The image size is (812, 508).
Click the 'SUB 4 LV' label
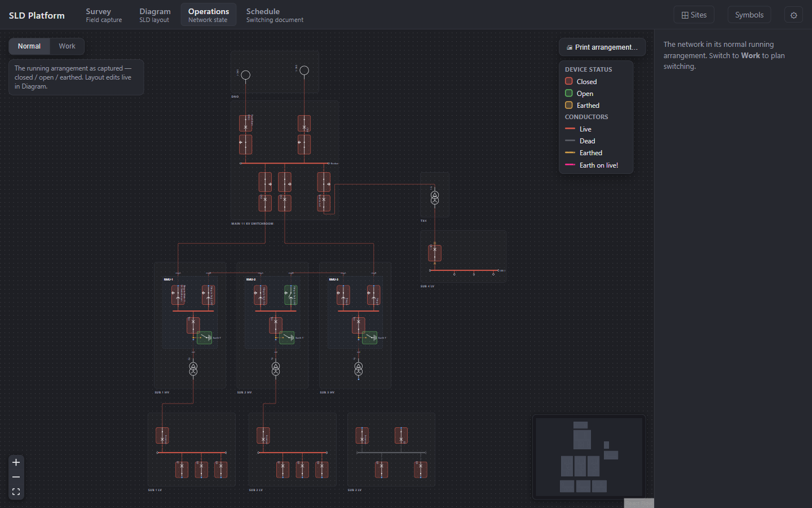pyautogui.click(x=427, y=286)
